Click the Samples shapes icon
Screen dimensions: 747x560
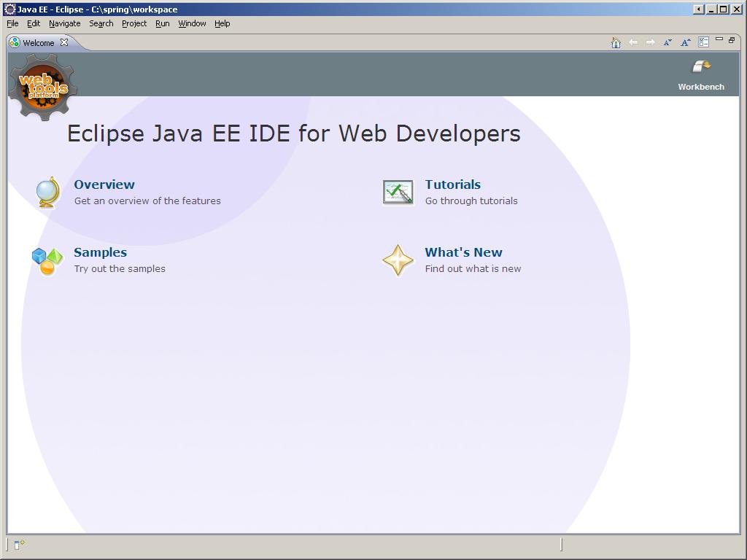[47, 262]
